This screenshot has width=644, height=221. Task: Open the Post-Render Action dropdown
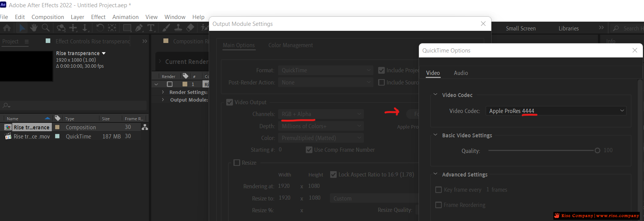tap(325, 83)
